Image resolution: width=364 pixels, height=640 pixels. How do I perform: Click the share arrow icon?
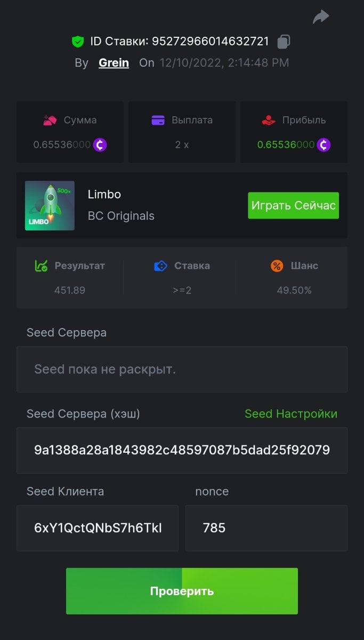tap(321, 17)
